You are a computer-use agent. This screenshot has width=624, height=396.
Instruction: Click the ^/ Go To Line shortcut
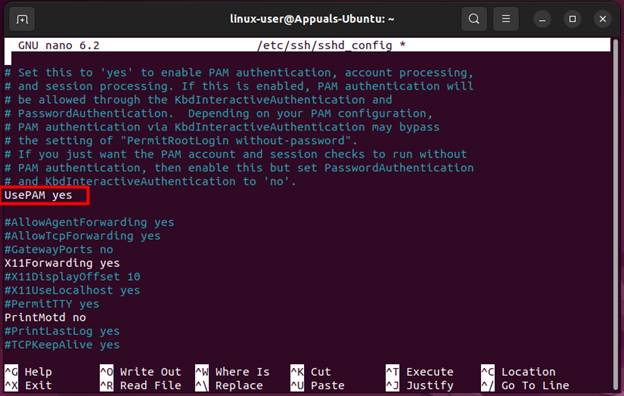525,385
